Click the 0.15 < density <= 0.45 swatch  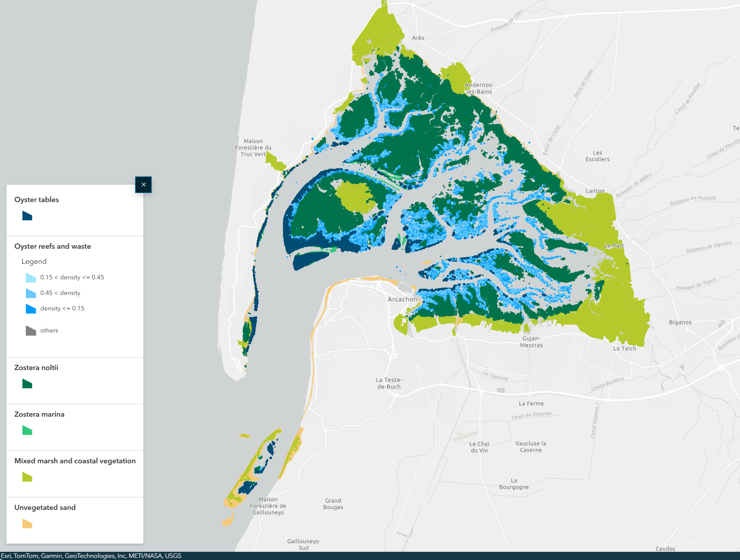coord(31,277)
